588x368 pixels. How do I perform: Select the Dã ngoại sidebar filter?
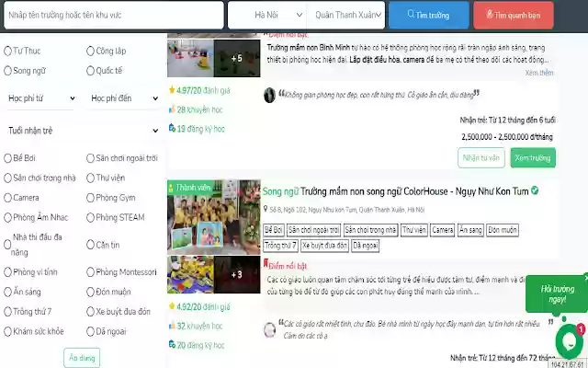coord(90,331)
